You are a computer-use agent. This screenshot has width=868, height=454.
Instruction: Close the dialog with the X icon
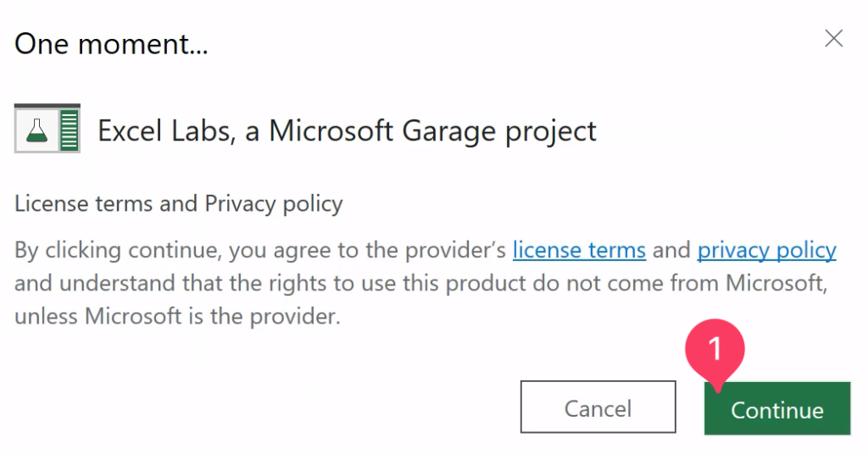[x=834, y=39]
